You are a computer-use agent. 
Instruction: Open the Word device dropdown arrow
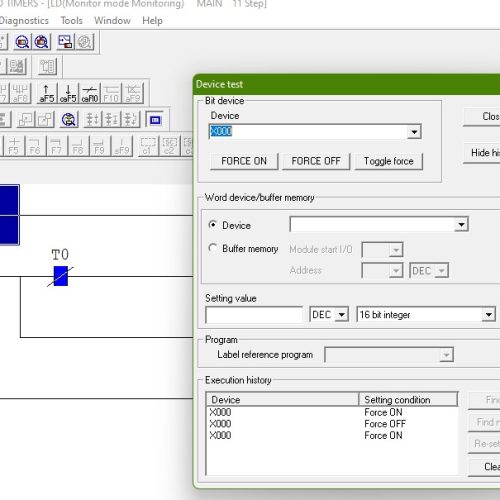(461, 224)
